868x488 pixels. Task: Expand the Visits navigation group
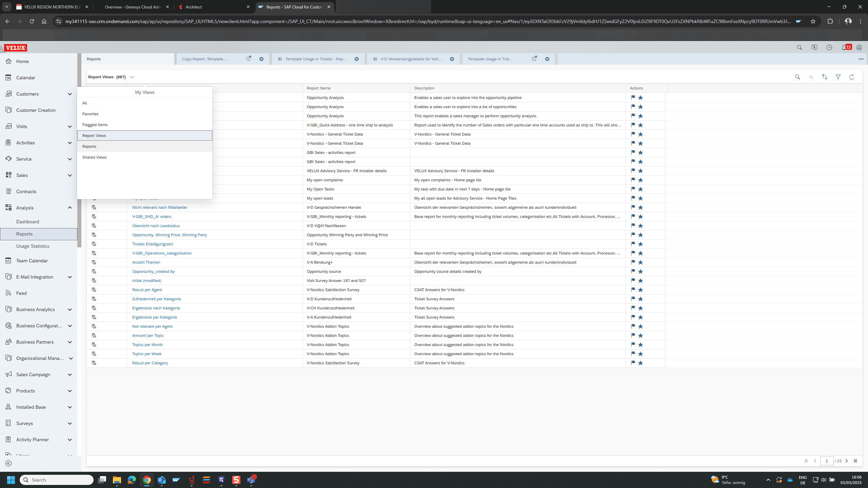(70, 127)
